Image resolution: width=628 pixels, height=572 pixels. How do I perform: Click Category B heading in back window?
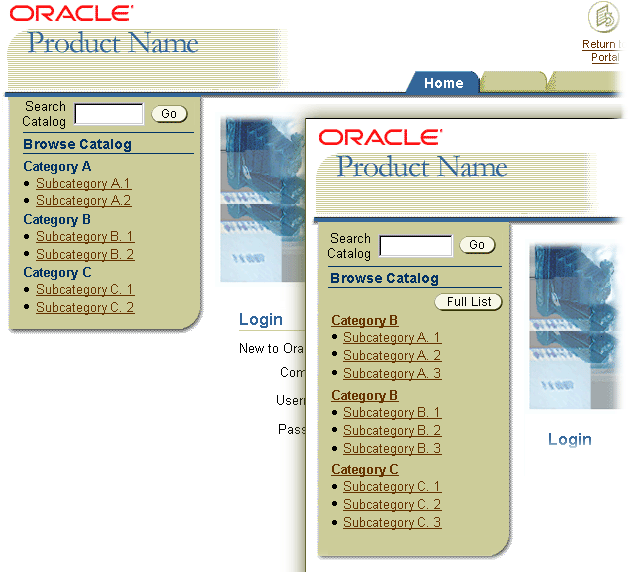coord(57,220)
